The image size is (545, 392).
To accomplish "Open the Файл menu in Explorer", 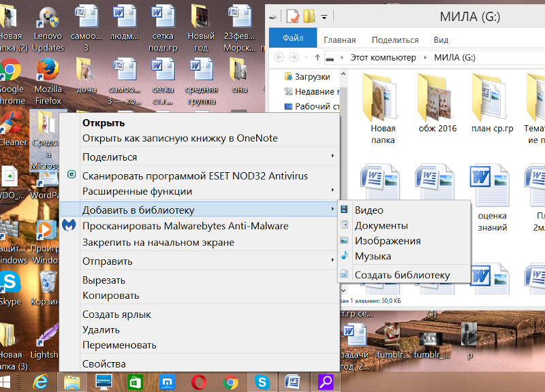I will tap(293, 38).
